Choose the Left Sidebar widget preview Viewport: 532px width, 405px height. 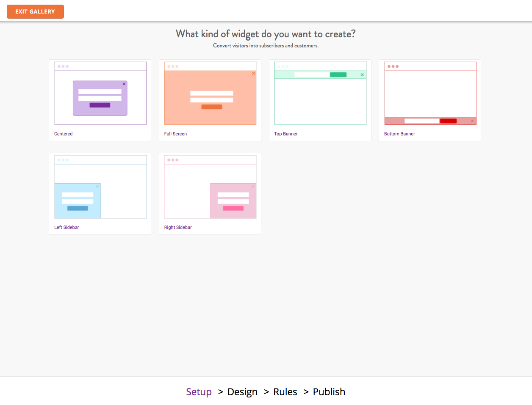[100, 187]
